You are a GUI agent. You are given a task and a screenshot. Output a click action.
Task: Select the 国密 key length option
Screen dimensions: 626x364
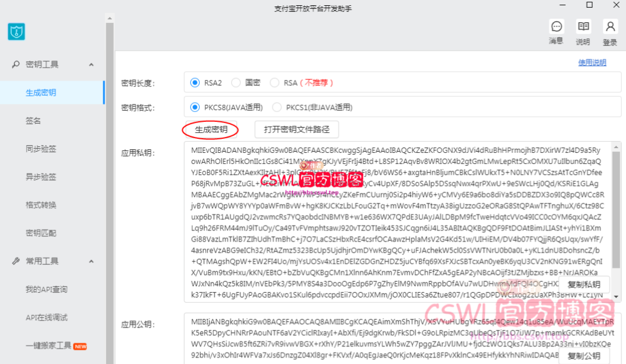[x=236, y=83]
